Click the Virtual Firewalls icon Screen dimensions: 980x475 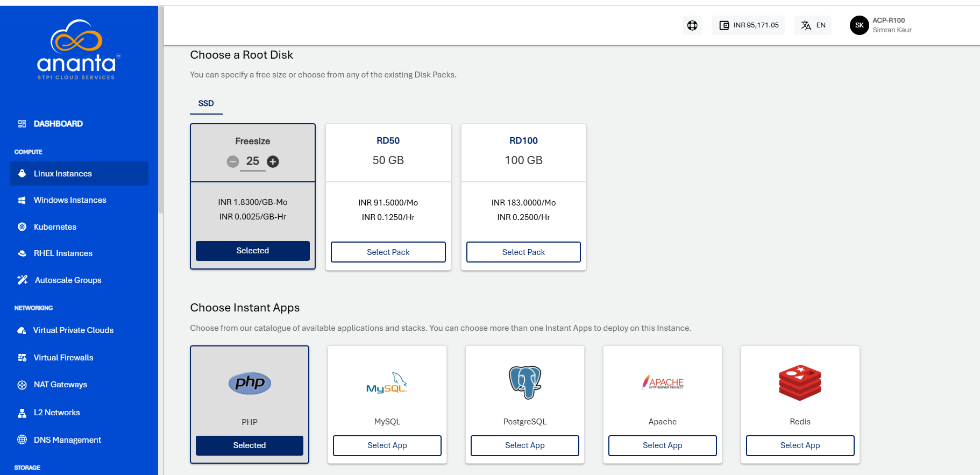click(22, 358)
